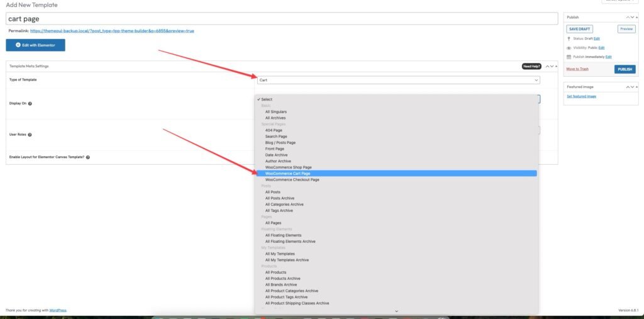Open Type of Template dropdown showing Cart

point(398,80)
